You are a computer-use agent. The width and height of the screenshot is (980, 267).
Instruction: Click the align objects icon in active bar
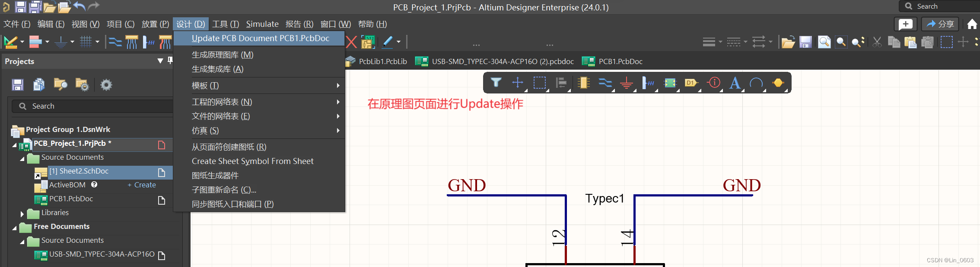pyautogui.click(x=561, y=82)
